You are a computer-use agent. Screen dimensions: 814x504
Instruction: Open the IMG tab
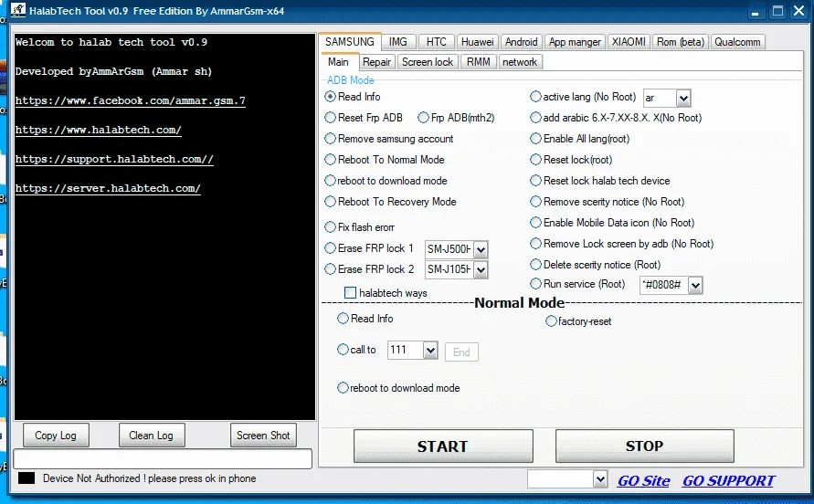[398, 42]
